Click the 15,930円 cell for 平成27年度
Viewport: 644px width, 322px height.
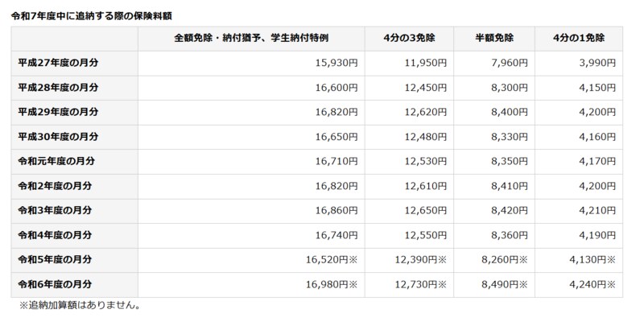tap(337, 63)
